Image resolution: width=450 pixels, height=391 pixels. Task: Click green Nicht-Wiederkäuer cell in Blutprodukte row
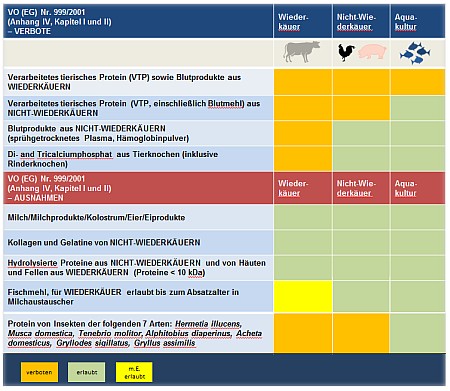pos(361,133)
